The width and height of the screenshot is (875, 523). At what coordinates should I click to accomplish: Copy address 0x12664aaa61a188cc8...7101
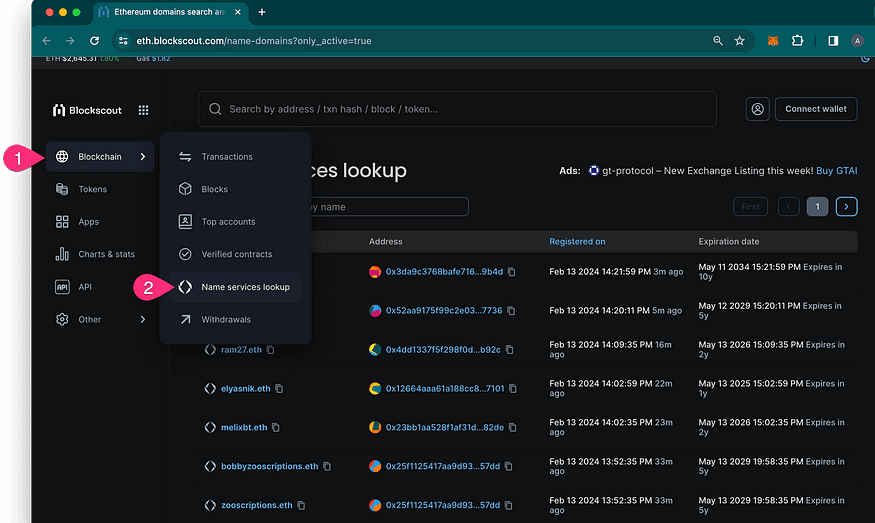point(512,388)
